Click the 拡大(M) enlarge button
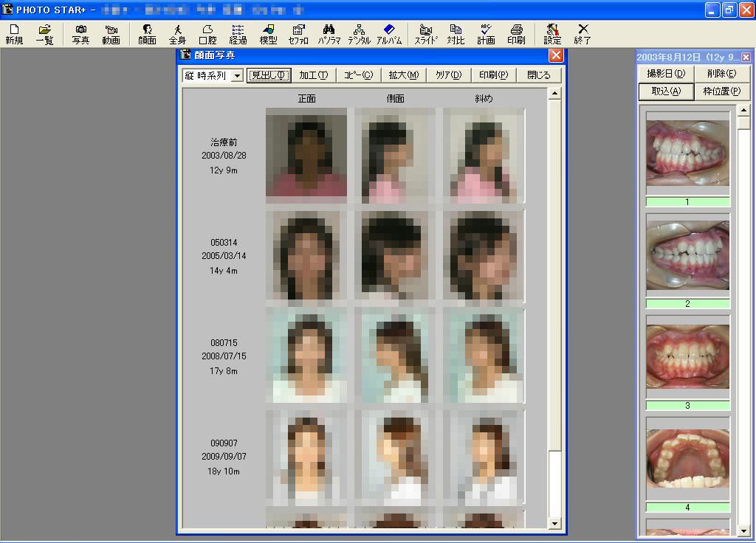Viewport: 756px width, 543px height. pyautogui.click(x=404, y=75)
